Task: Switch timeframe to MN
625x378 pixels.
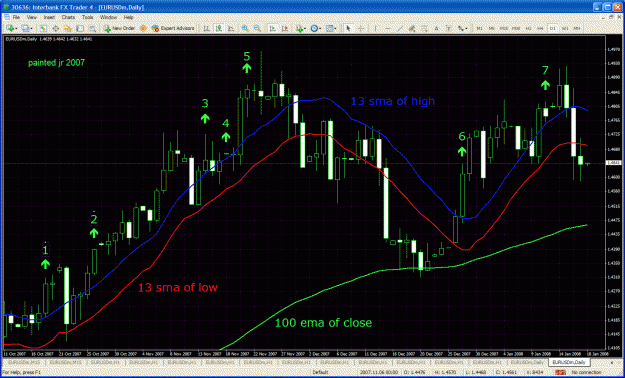Action: (x=577, y=28)
